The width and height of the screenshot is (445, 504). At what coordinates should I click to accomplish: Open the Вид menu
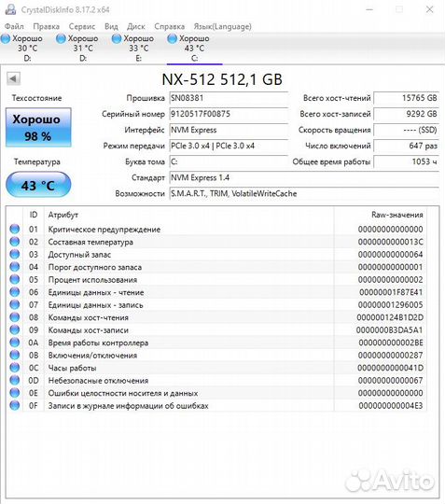[111, 26]
